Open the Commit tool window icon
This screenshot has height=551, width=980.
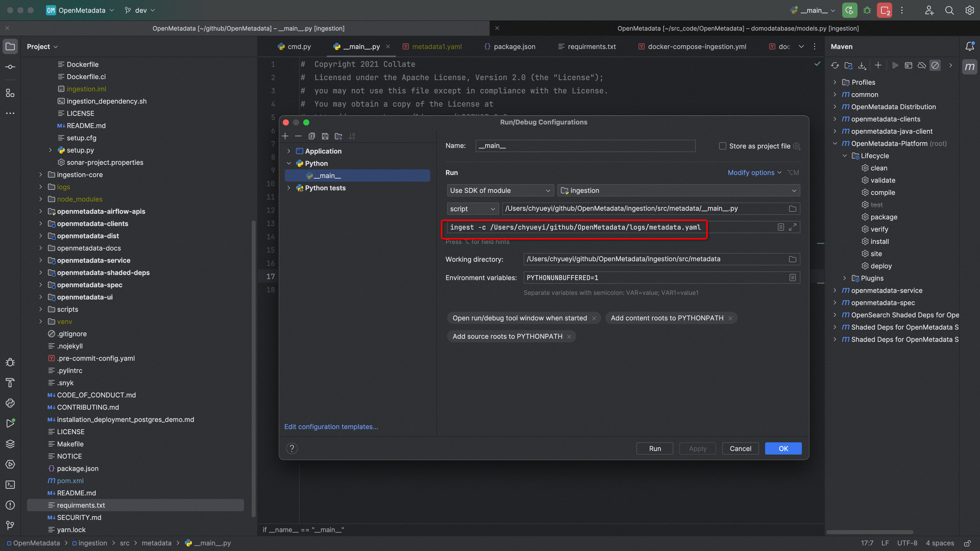tap(10, 67)
